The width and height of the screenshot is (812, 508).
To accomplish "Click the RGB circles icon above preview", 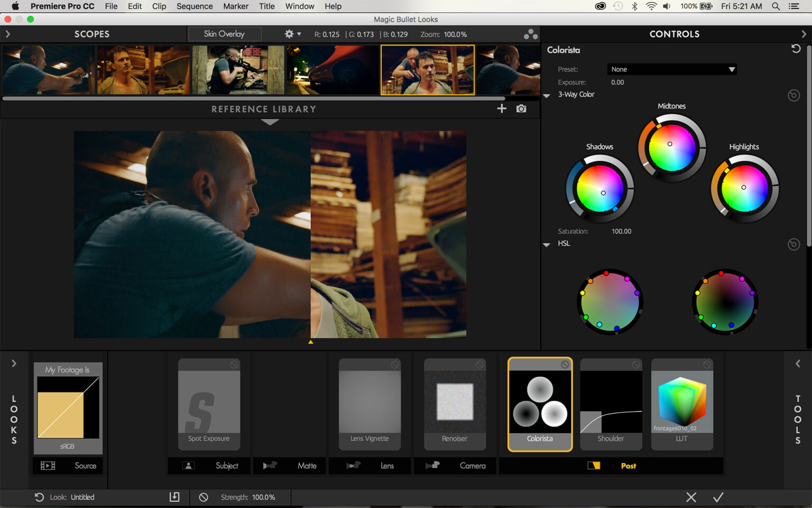I will [x=530, y=34].
